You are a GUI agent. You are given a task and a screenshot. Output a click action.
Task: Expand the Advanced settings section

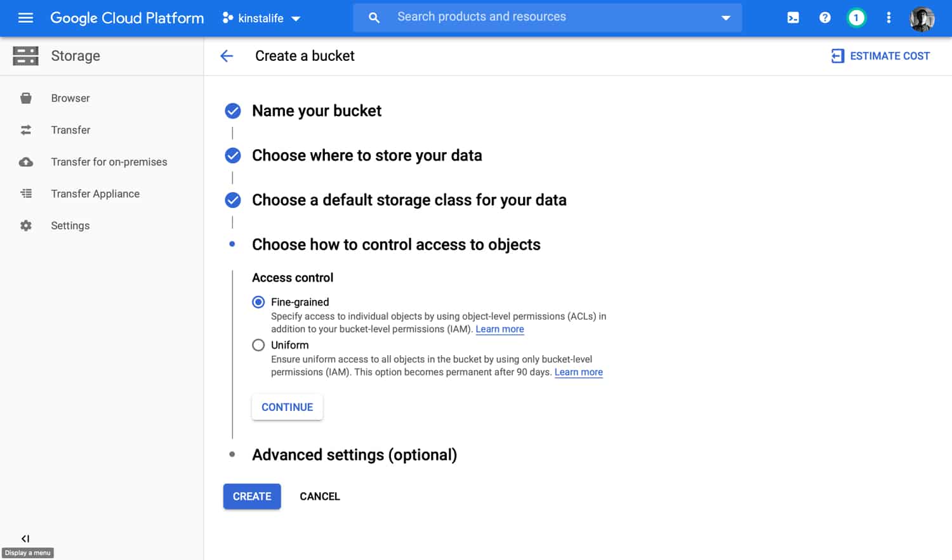click(354, 455)
